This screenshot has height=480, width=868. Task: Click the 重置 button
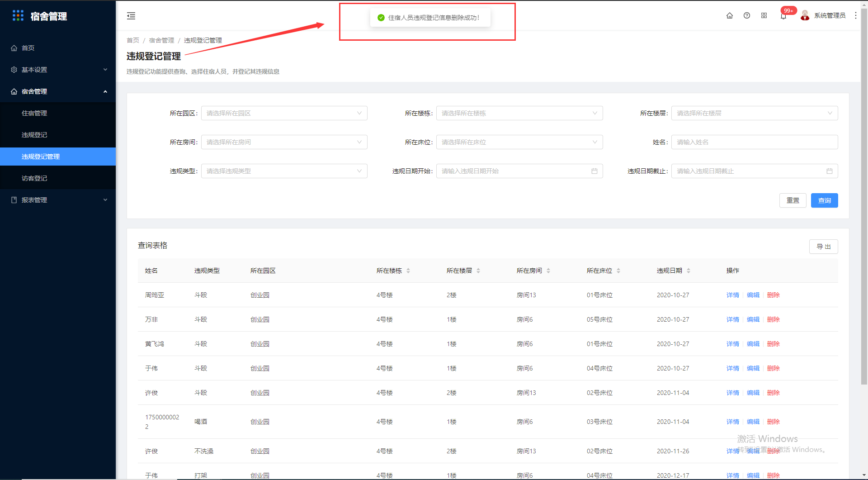793,200
